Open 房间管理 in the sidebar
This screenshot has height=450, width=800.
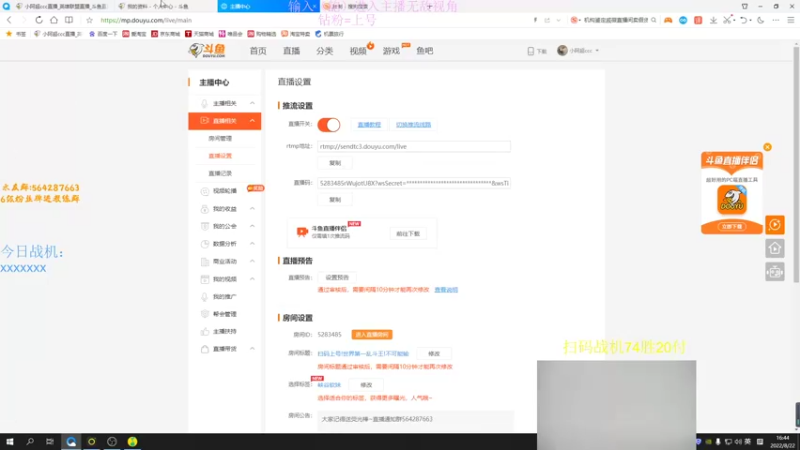[x=220, y=138]
